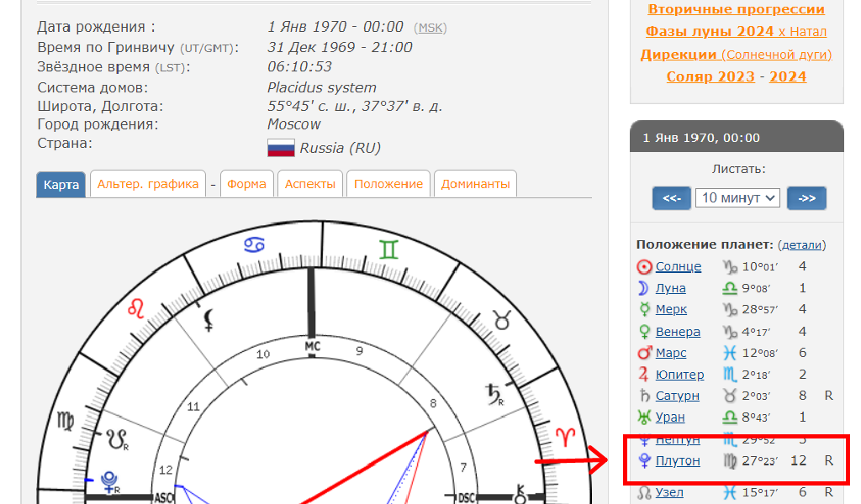Image resolution: width=861 pixels, height=504 pixels.
Task: Click the Узел link
Action: tap(669, 492)
